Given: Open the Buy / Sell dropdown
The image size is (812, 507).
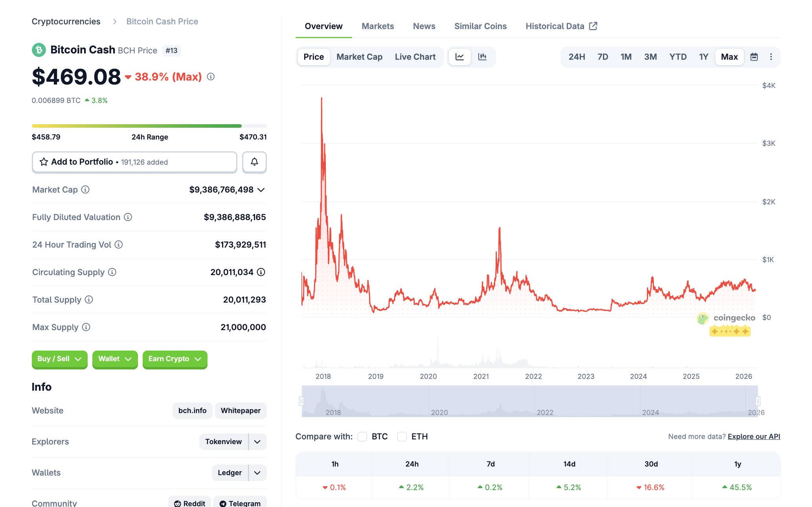Looking at the screenshot, I should [x=59, y=359].
